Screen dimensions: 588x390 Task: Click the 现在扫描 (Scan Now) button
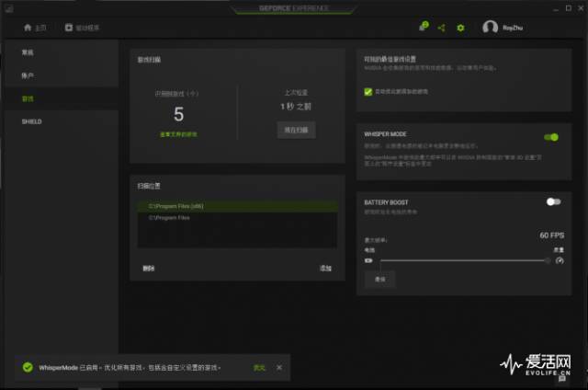pos(296,131)
